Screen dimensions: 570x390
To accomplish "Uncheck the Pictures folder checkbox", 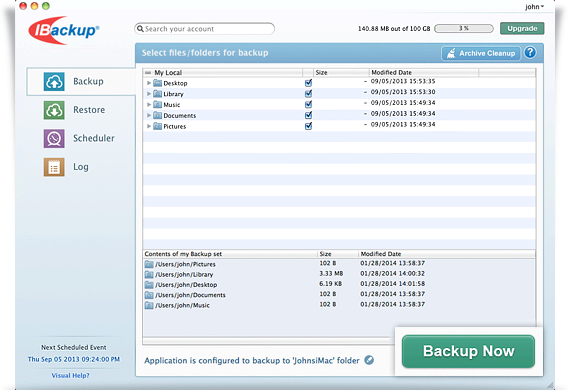I will (x=308, y=126).
